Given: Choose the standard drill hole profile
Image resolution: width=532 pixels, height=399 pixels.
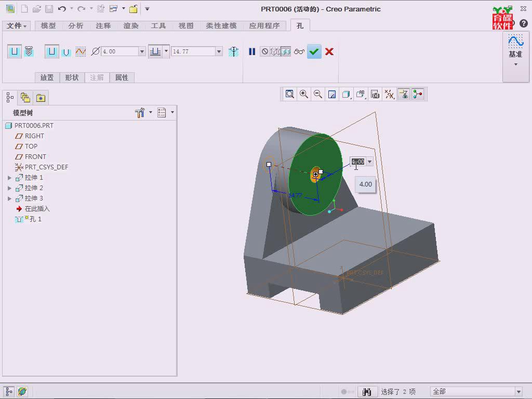Looking at the screenshot, I should pyautogui.click(x=66, y=52).
